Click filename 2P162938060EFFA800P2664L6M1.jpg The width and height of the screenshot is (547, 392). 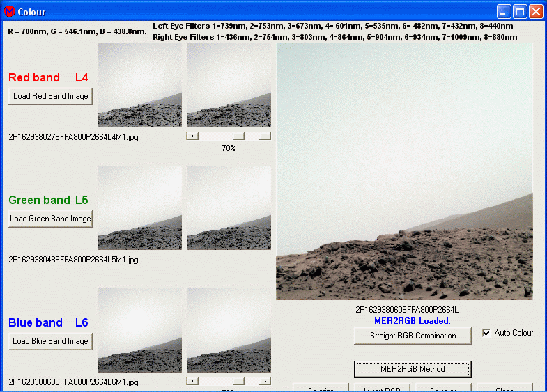[73, 382]
